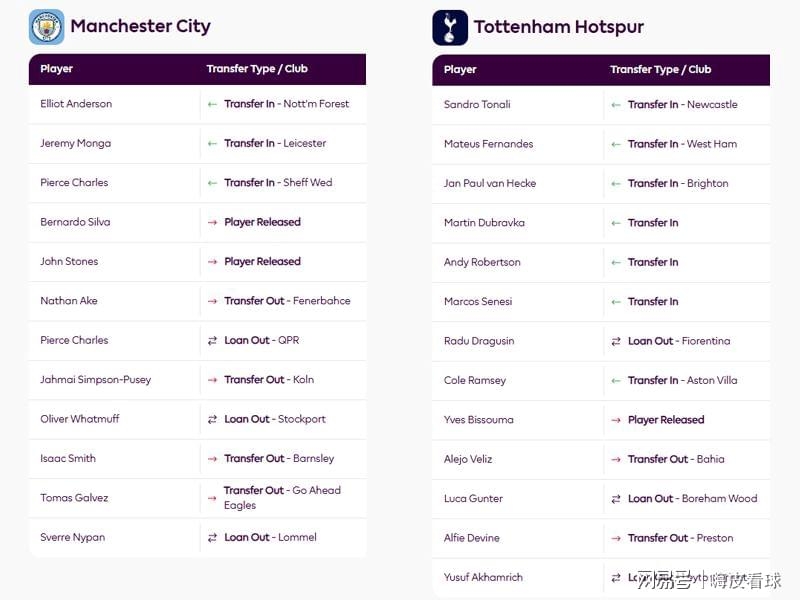Click the green arrow beside Sandro Tonali

coord(616,105)
